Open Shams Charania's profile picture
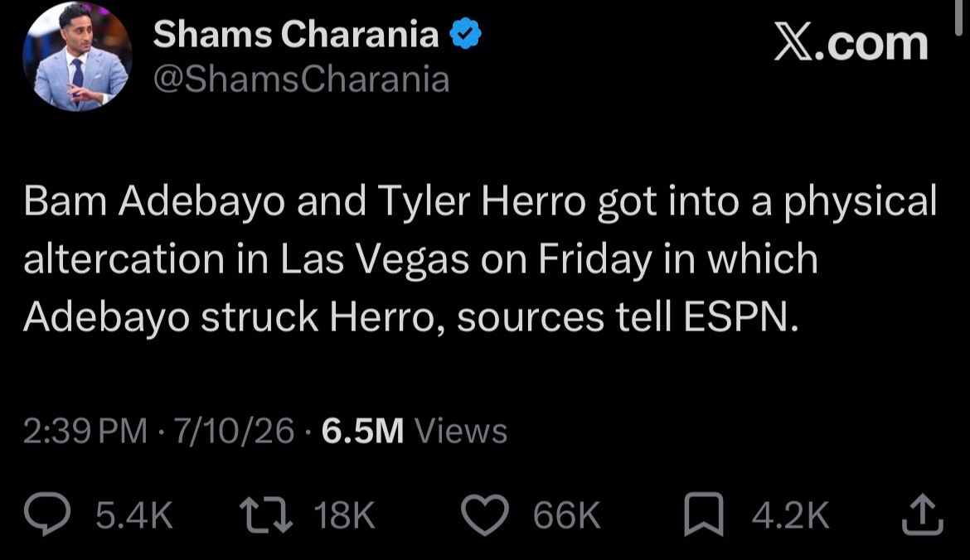The width and height of the screenshot is (970, 560). (77, 56)
